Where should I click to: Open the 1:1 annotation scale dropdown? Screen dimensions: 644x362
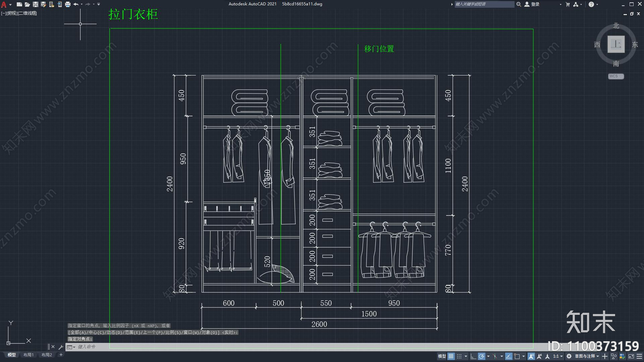tap(557, 356)
